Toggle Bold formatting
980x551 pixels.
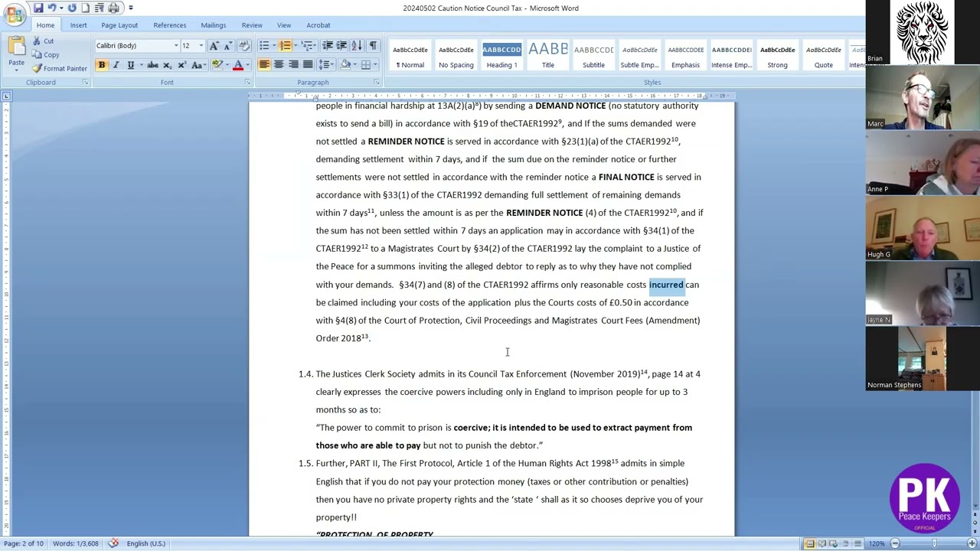click(x=101, y=65)
